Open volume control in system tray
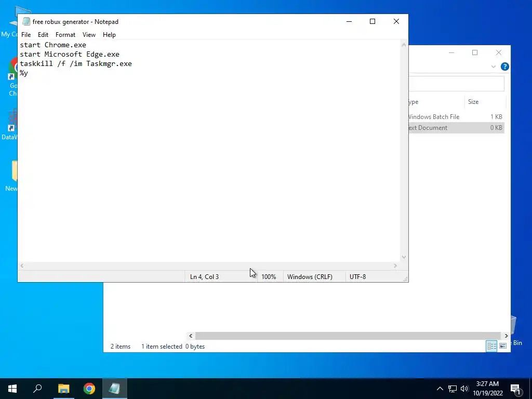 464,389
